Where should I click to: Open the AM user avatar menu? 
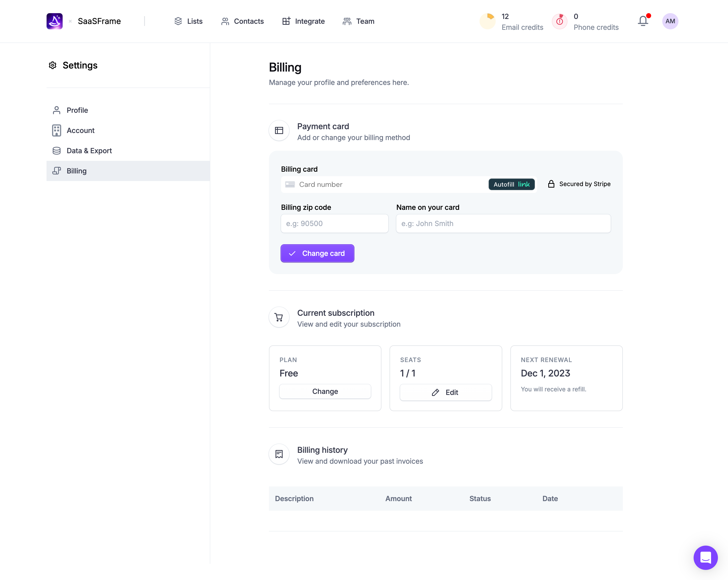[x=670, y=21]
